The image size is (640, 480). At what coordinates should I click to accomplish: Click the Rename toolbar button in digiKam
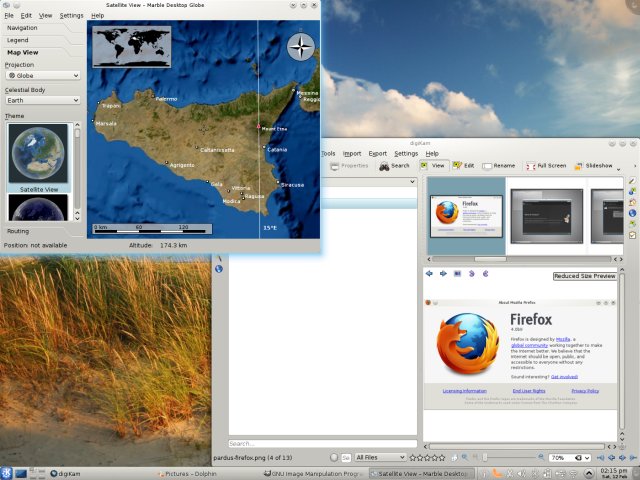499,166
